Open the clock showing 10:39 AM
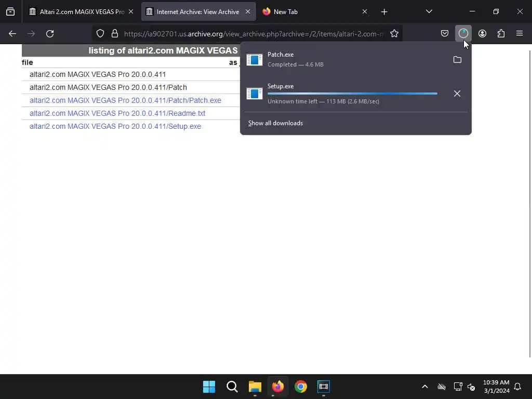 tap(496, 387)
